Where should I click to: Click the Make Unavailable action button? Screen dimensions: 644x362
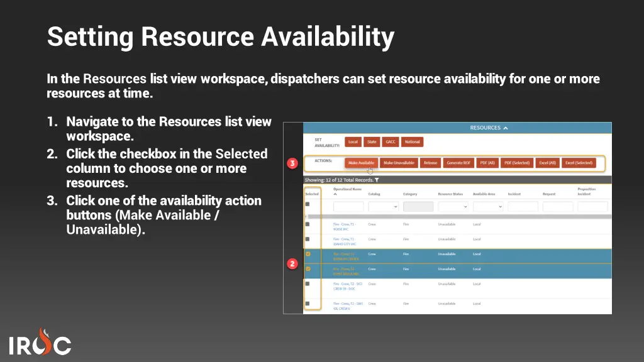click(x=399, y=163)
